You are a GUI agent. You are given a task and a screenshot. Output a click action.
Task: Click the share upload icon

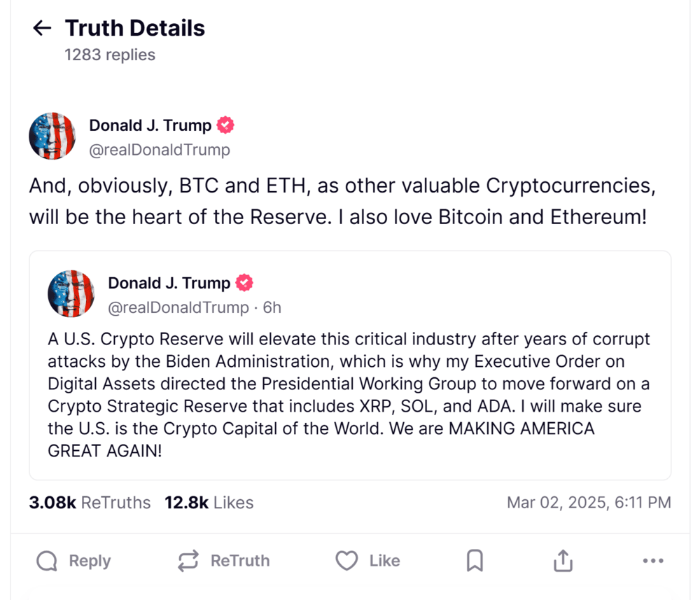tap(563, 561)
